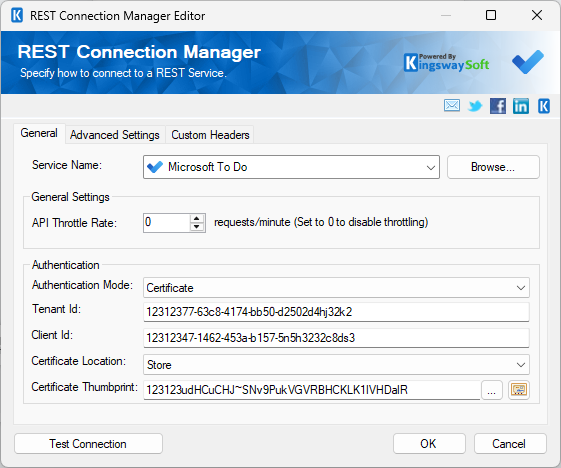Click the K app icon in the title bar
The width and height of the screenshot is (561, 468).
[x=17, y=15]
